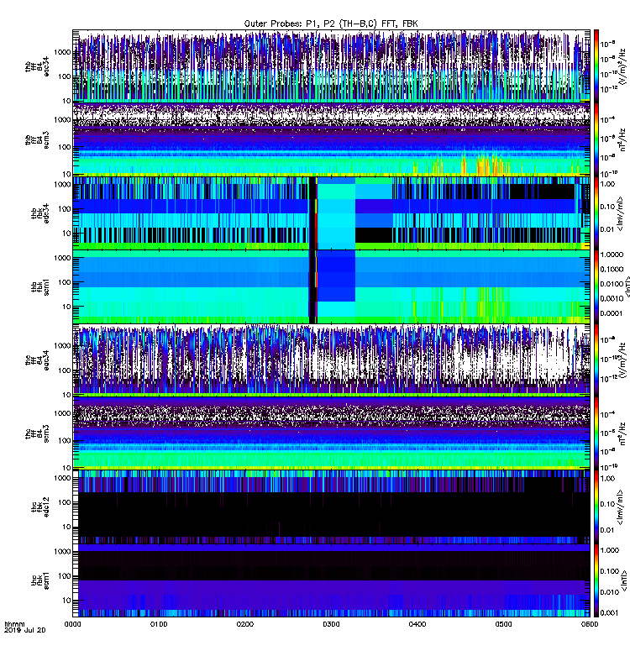Pick the '0400' time axis label
The width and height of the screenshot is (630, 672).
click(x=417, y=624)
